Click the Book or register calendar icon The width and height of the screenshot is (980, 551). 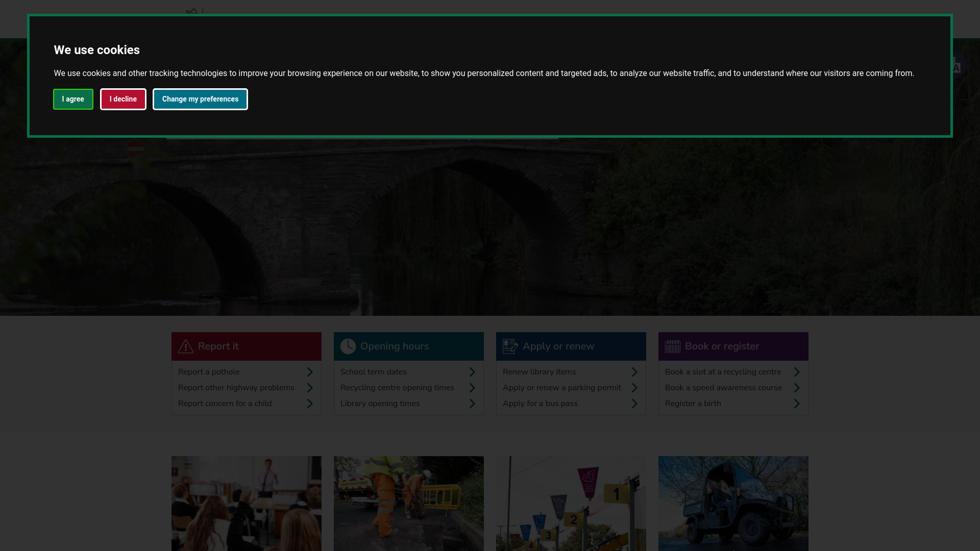click(x=673, y=346)
